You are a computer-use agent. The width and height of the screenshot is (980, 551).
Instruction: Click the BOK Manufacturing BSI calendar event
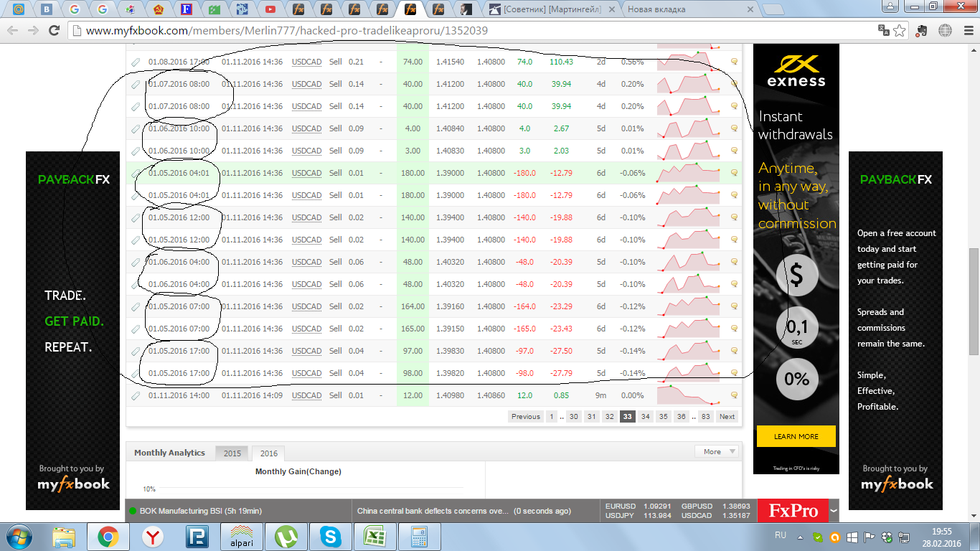[x=200, y=511]
